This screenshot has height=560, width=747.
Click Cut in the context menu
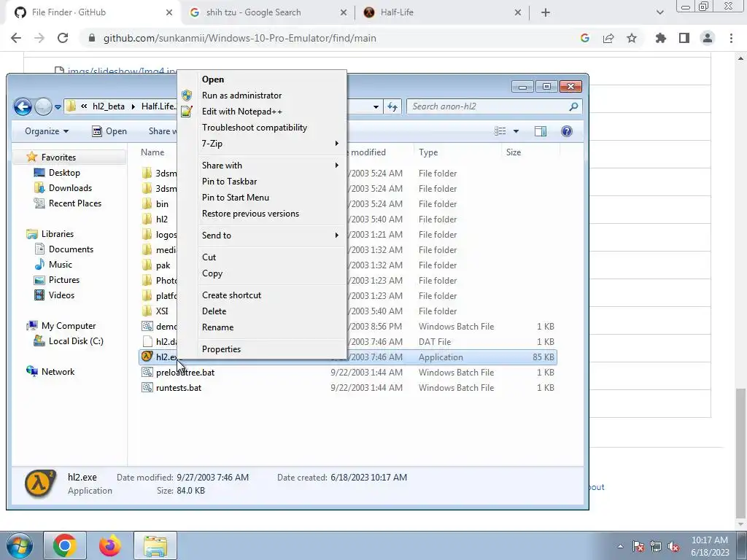tap(261, 257)
